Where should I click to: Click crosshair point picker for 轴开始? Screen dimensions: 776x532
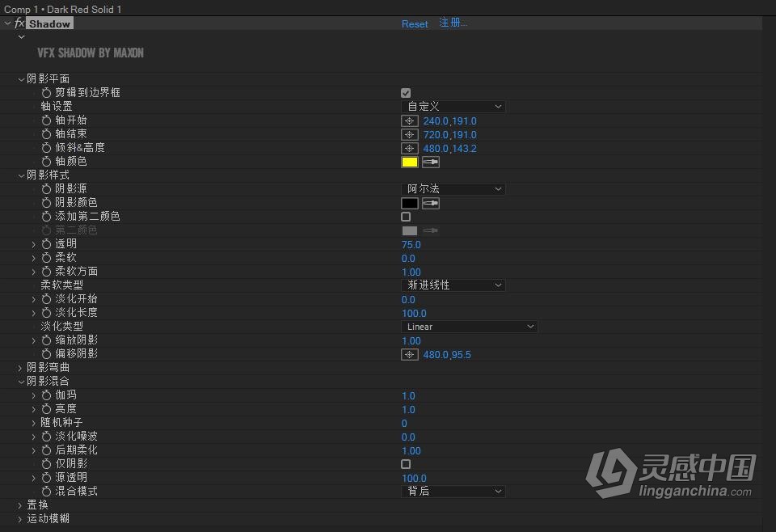[409, 120]
